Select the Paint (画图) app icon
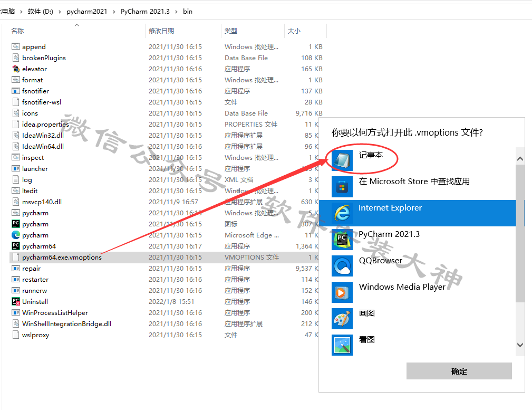 pyautogui.click(x=342, y=319)
